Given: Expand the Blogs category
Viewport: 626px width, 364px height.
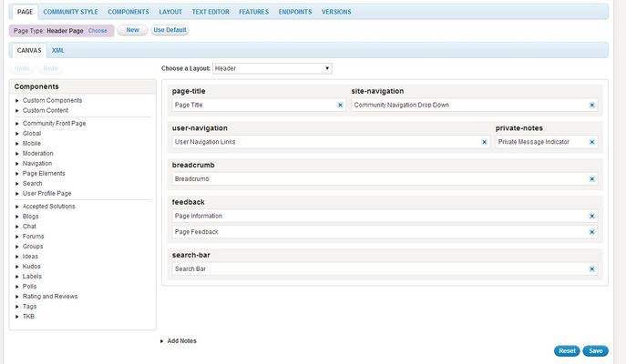Looking at the screenshot, I should click(17, 217).
